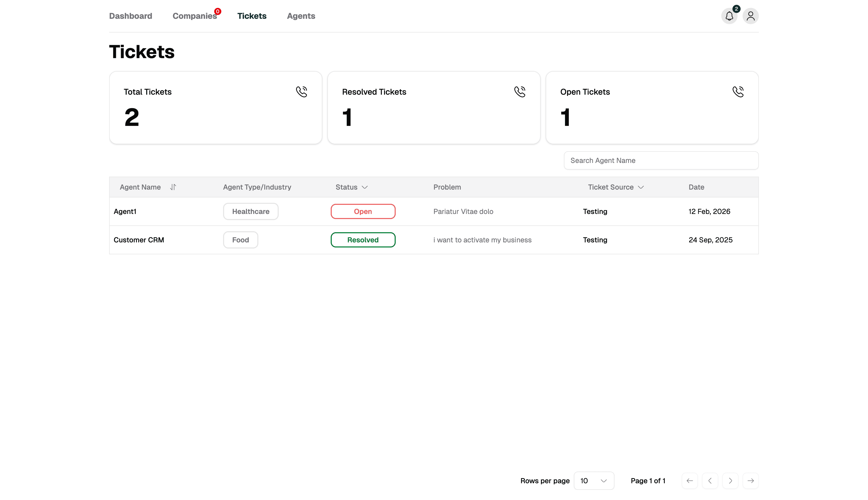Open the notifications bell icon
868x500 pixels.
tap(729, 16)
